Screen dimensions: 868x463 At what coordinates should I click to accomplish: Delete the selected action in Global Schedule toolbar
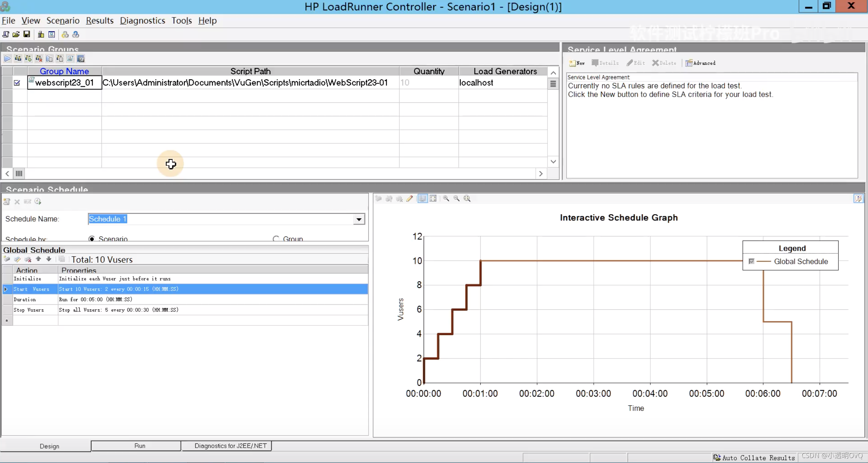(28, 259)
